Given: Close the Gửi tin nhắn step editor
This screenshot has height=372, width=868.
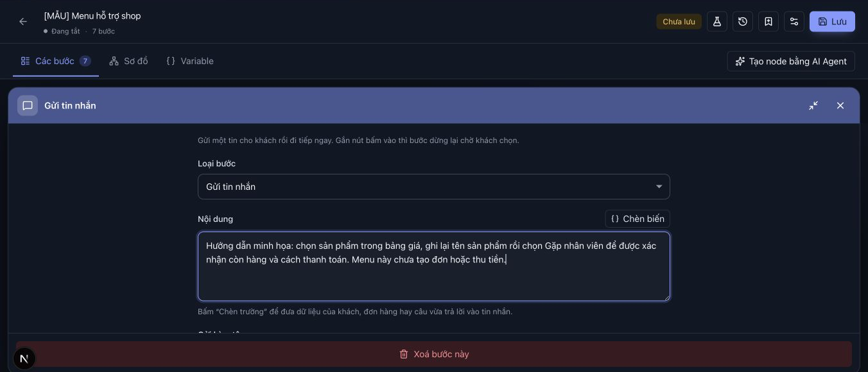Looking at the screenshot, I should [x=840, y=106].
